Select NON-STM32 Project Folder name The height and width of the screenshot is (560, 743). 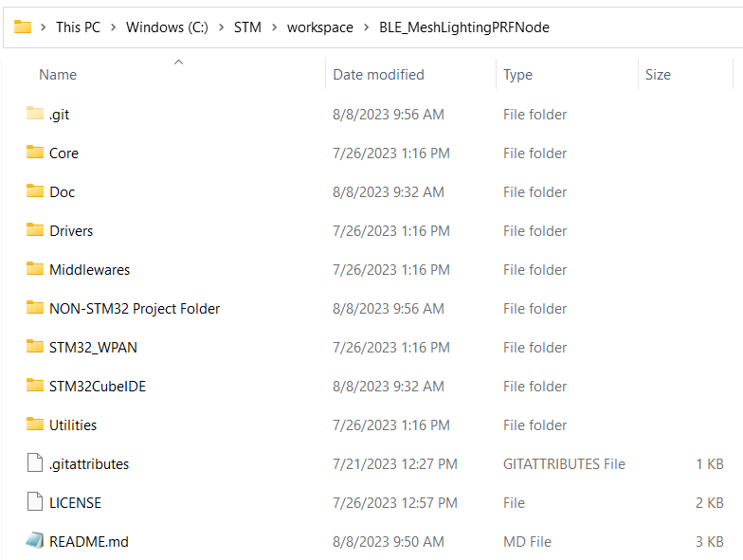click(135, 309)
